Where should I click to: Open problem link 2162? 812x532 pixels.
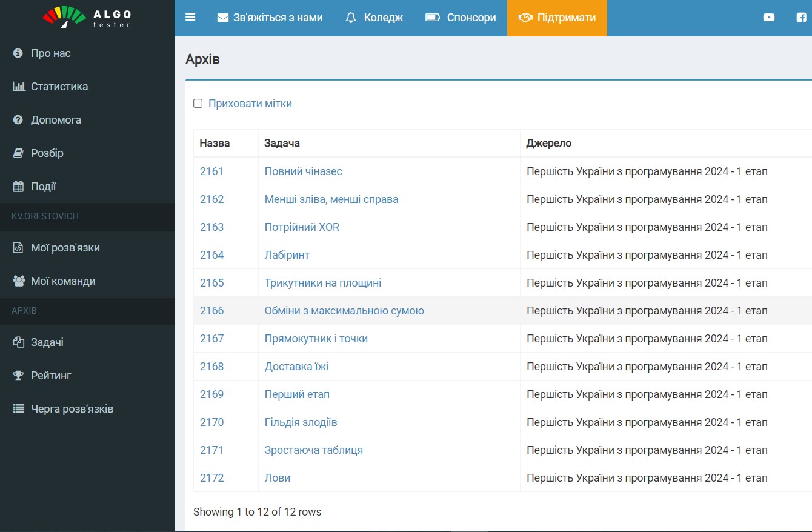pos(211,199)
